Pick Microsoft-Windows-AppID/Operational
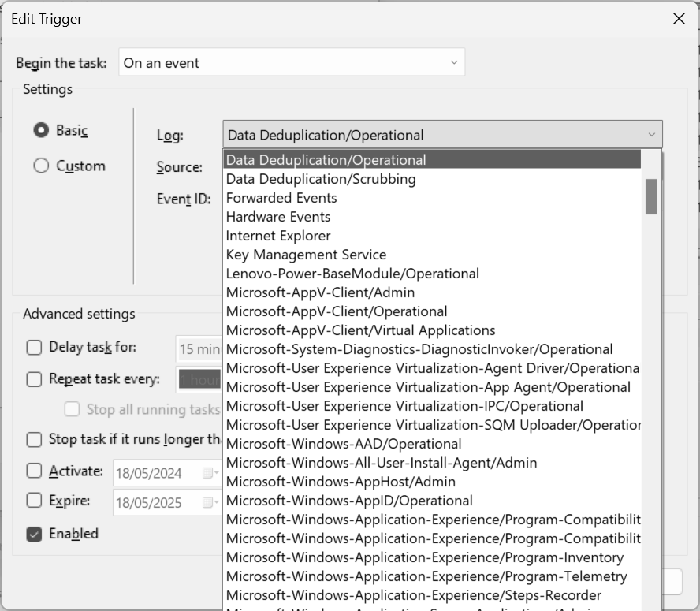700x611 pixels. point(432,501)
